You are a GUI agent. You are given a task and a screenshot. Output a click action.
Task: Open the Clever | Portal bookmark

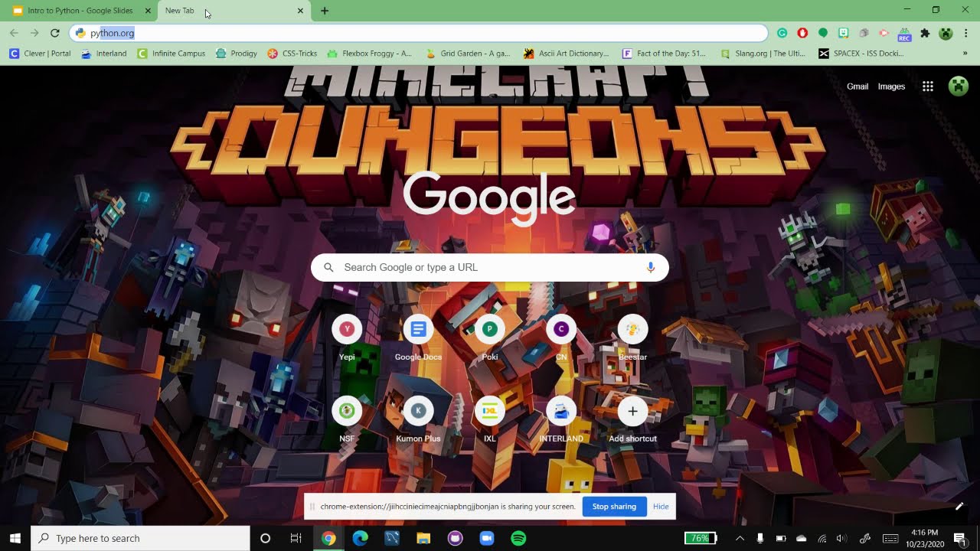(40, 54)
